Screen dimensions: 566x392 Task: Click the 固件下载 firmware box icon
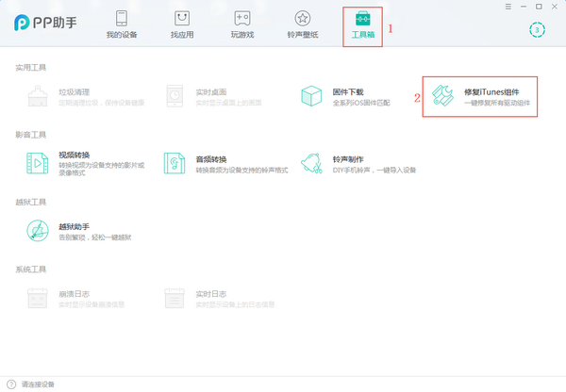click(313, 95)
